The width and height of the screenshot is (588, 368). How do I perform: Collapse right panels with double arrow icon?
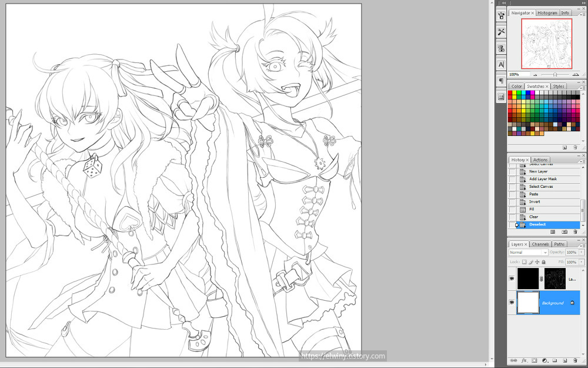pos(583,2)
